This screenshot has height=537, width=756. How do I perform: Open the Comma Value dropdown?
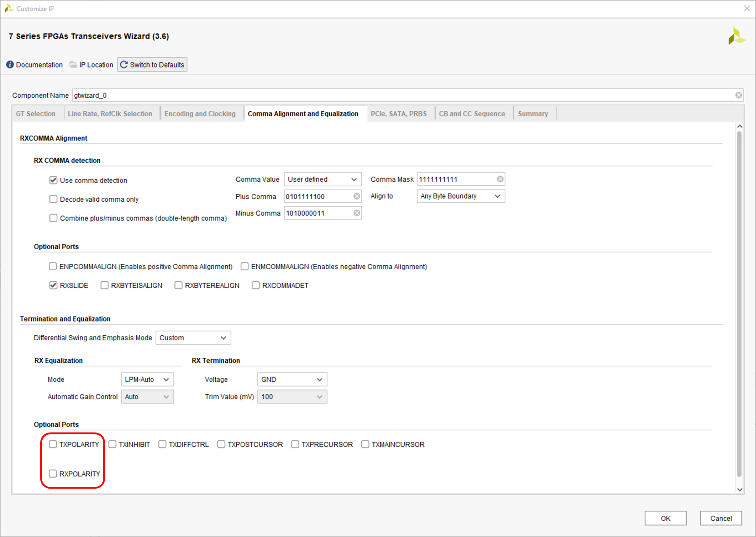point(322,179)
